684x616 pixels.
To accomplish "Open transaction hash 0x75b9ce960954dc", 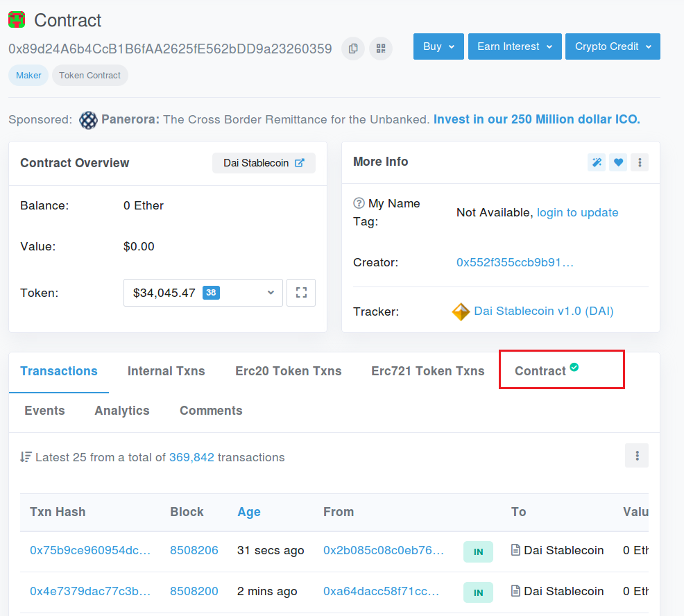I will pos(90,550).
